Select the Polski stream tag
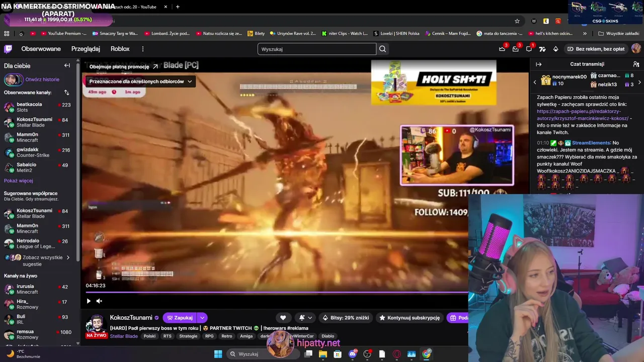This screenshot has width=644, height=362. (149, 336)
